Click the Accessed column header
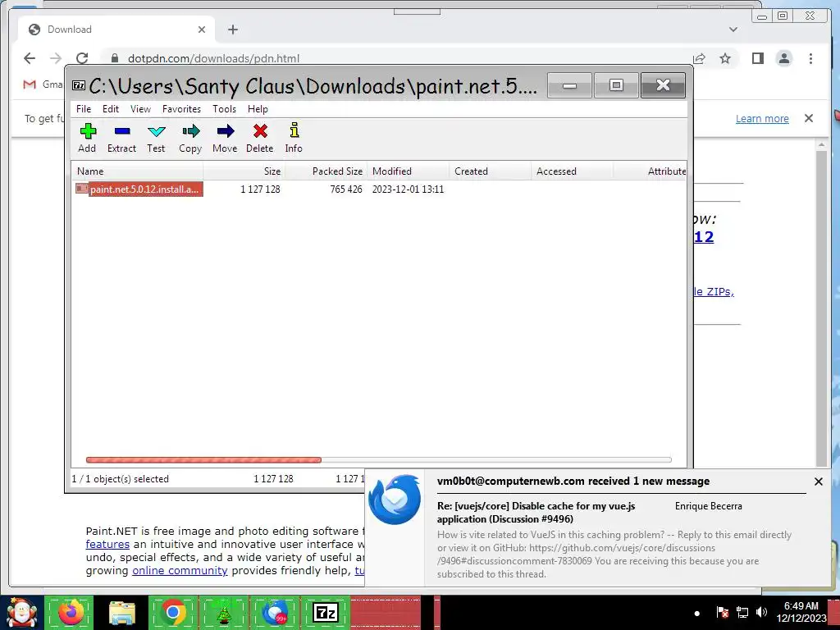Screen dimensions: 840x630 [x=572, y=171]
